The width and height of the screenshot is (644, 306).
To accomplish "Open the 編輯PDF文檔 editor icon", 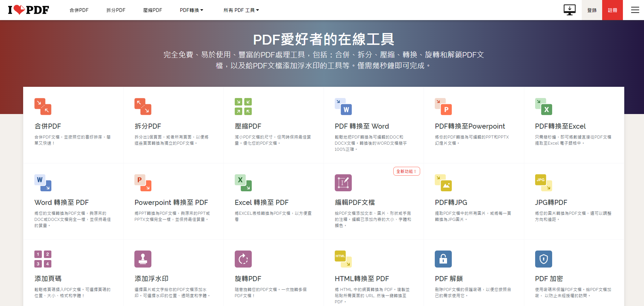I will tap(343, 183).
